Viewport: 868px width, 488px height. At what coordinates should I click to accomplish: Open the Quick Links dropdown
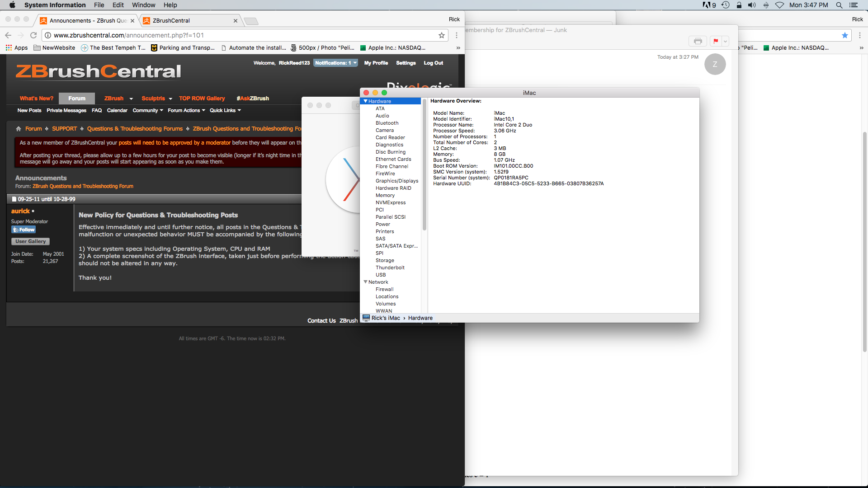(x=225, y=110)
